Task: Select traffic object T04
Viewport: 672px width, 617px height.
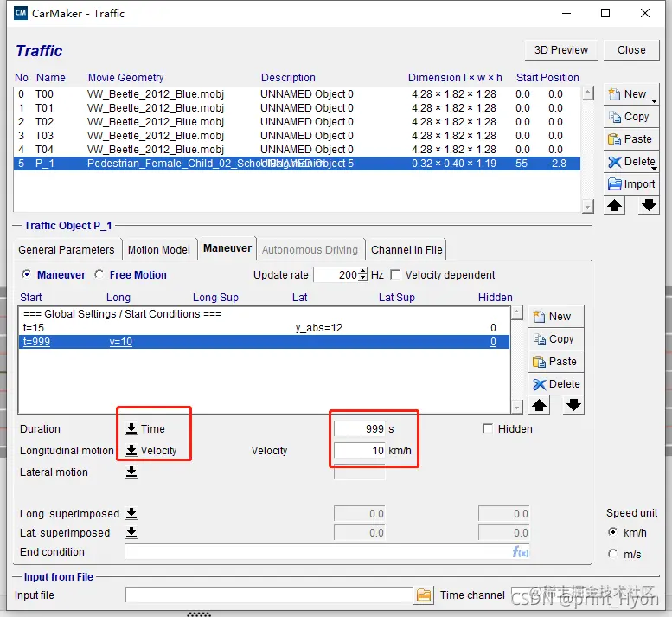Action: click(x=297, y=149)
